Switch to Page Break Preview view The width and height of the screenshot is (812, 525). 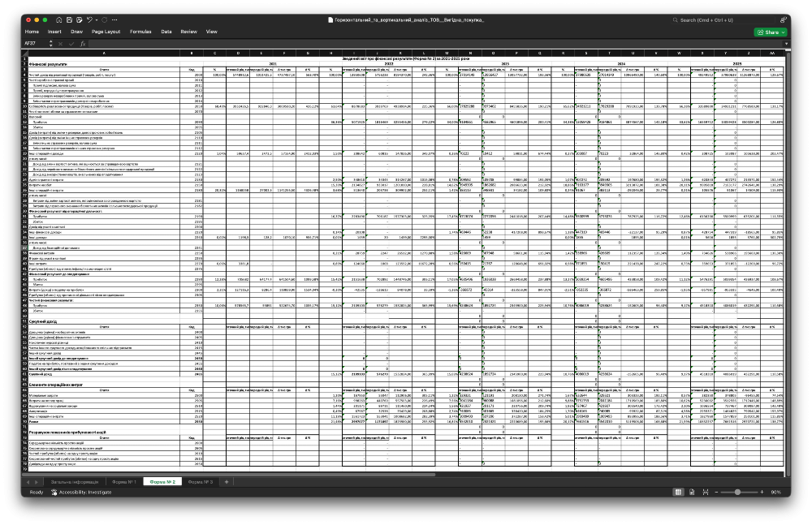pos(706,492)
